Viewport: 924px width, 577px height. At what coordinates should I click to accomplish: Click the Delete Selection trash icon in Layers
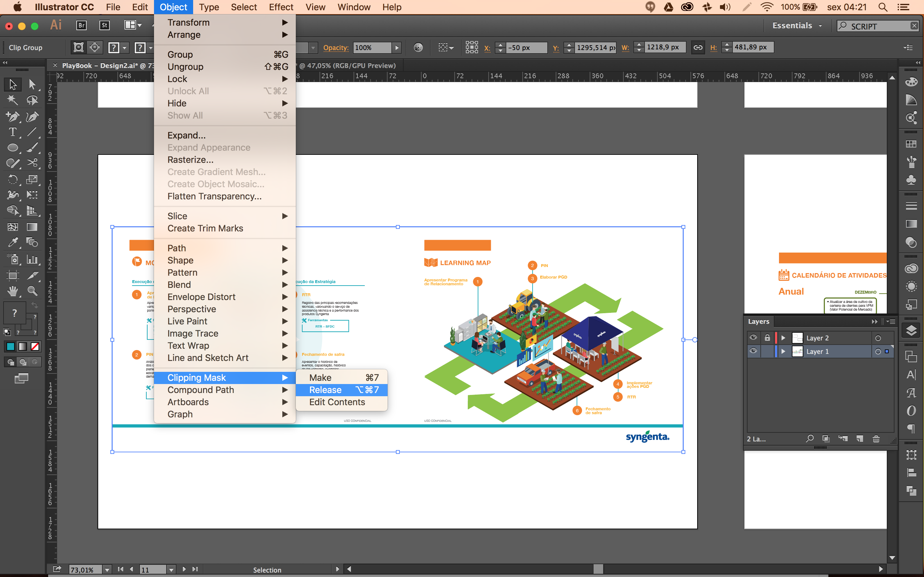click(876, 439)
